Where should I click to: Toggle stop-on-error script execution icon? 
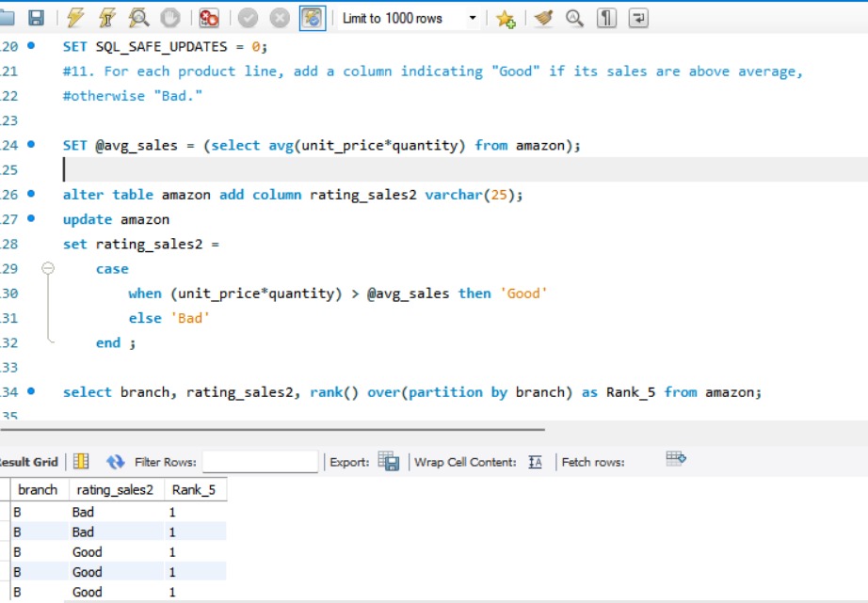click(x=209, y=18)
